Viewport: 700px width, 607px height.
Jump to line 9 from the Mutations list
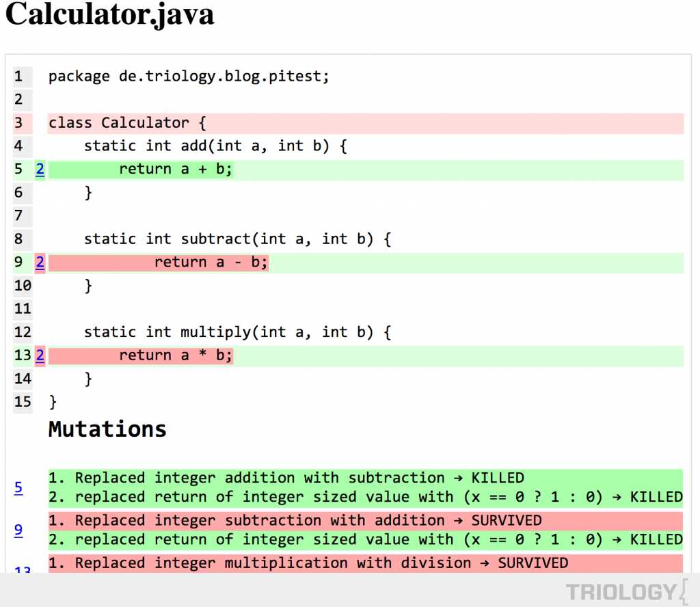coord(18,530)
